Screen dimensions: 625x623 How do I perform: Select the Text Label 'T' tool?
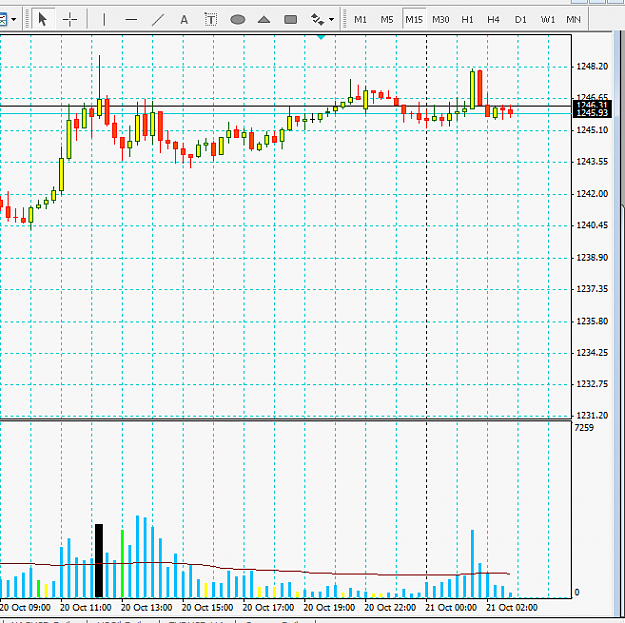pyautogui.click(x=210, y=19)
